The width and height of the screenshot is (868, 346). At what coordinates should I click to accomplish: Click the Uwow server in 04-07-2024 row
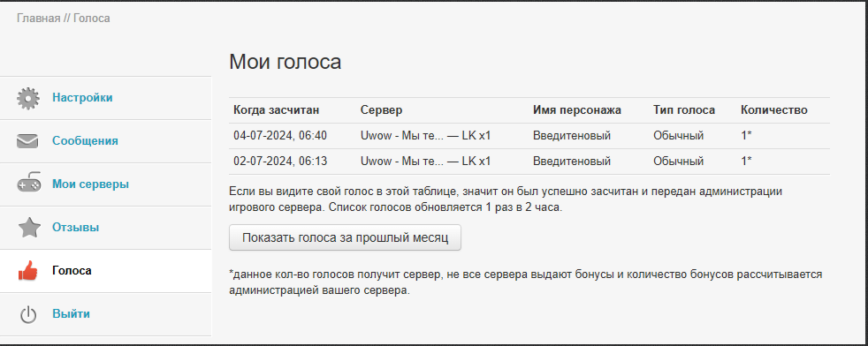426,135
